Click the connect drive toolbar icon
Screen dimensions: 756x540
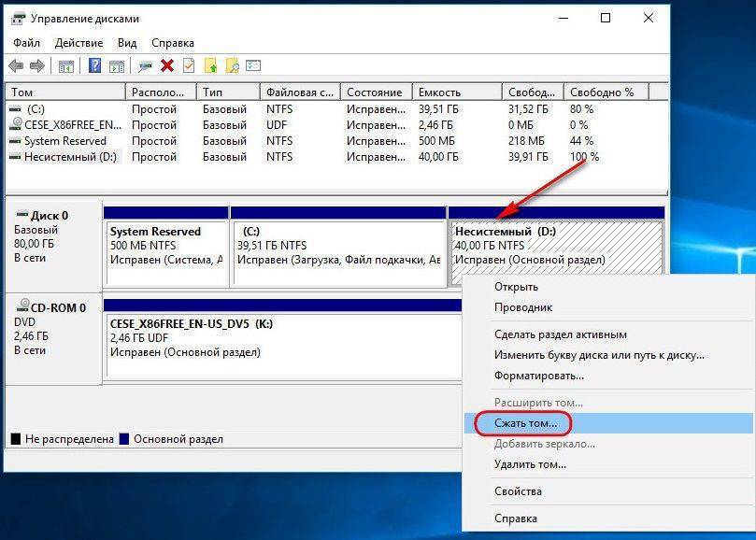pos(145,65)
